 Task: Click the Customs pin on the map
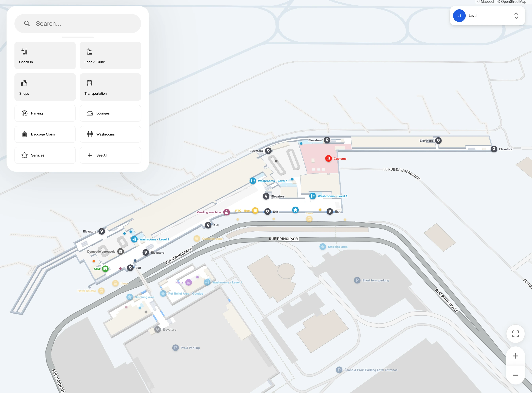click(329, 158)
